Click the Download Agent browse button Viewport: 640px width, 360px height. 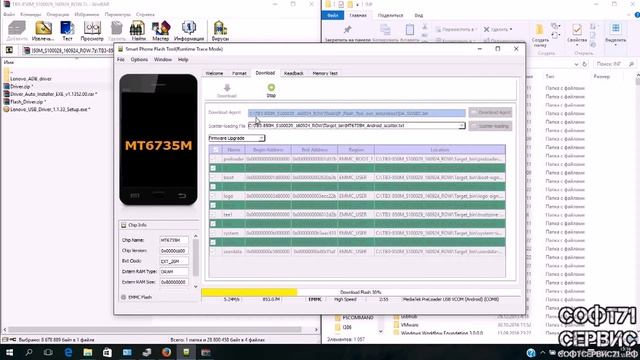click(490, 112)
